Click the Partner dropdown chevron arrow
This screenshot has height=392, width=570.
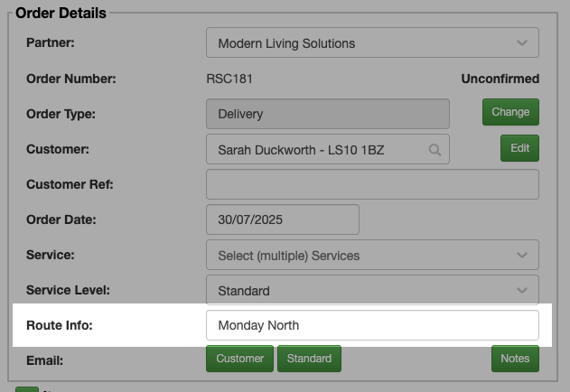coord(521,43)
